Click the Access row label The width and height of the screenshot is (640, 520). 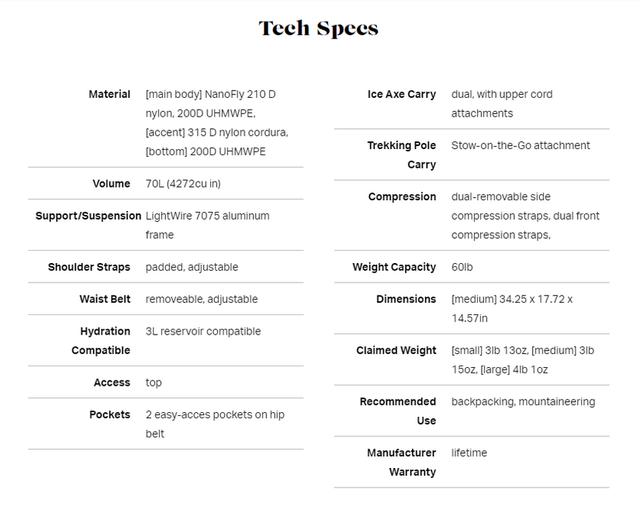click(x=112, y=382)
